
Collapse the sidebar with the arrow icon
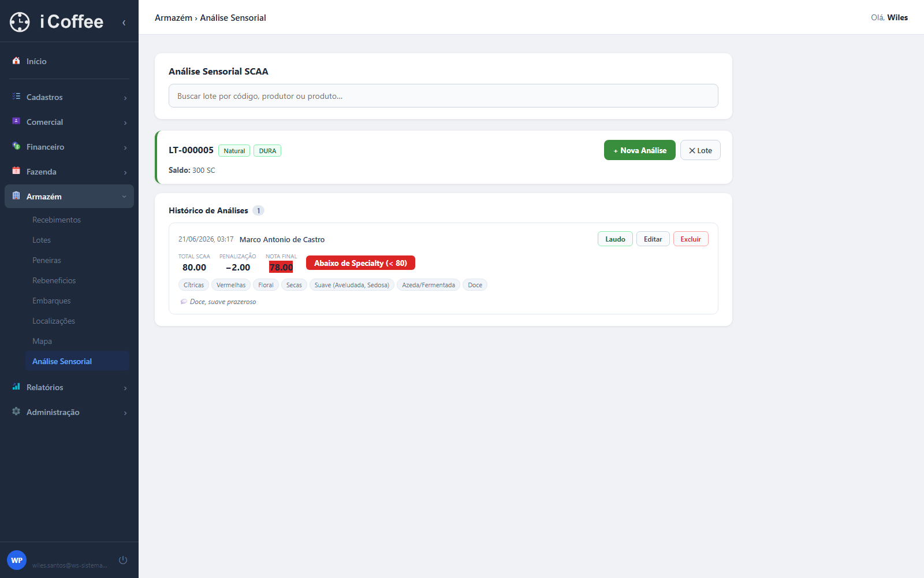124,23
